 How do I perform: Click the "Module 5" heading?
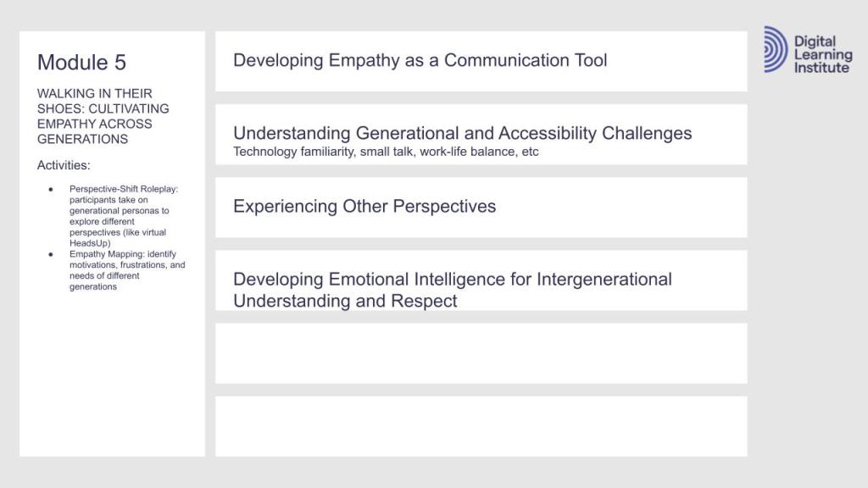[x=81, y=62]
